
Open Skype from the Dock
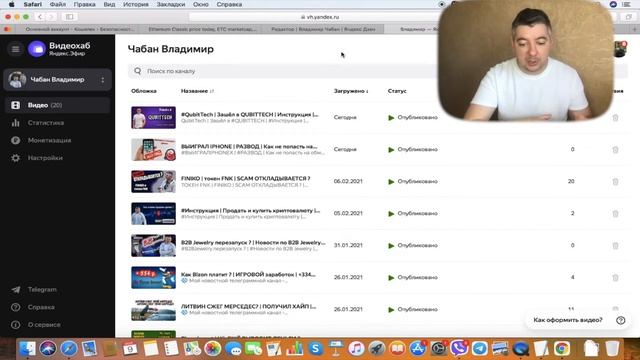(315, 349)
